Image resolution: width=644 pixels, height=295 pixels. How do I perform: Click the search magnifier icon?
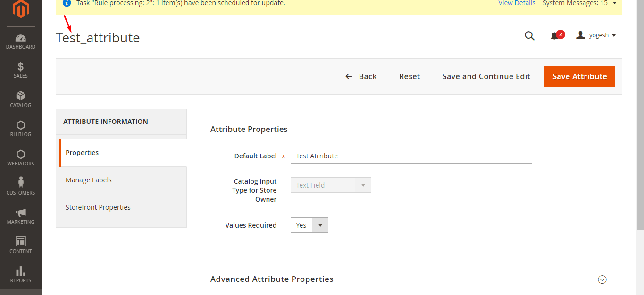[529, 36]
